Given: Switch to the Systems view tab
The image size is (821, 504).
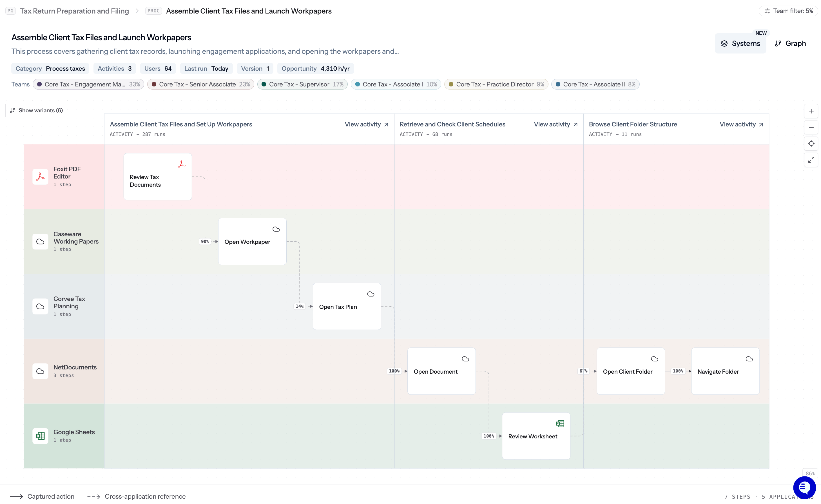Looking at the screenshot, I should [x=740, y=43].
